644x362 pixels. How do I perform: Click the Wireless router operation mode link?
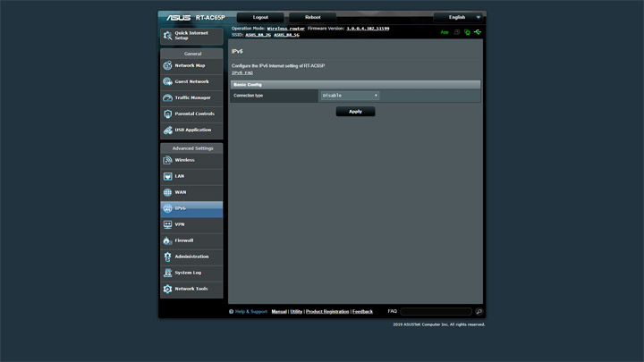(286, 29)
